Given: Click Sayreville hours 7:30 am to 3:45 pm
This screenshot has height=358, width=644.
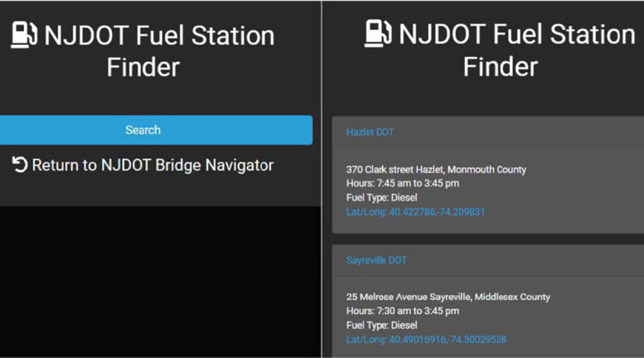Looking at the screenshot, I should (402, 311).
